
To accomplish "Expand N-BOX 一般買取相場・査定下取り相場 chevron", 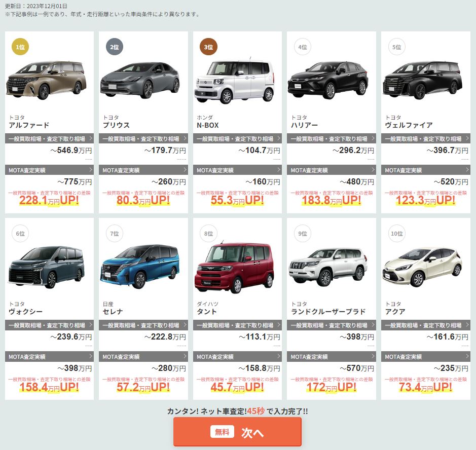I will [279, 138].
